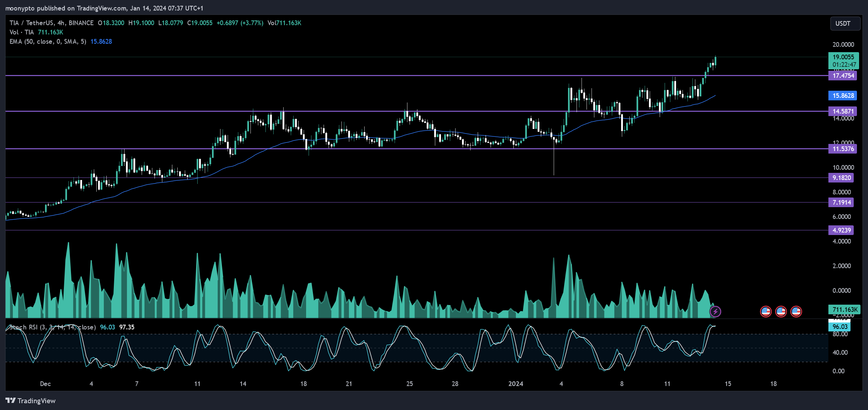
Task: Click the 40.00 Stoch RSI scale label
Action: coord(840,352)
